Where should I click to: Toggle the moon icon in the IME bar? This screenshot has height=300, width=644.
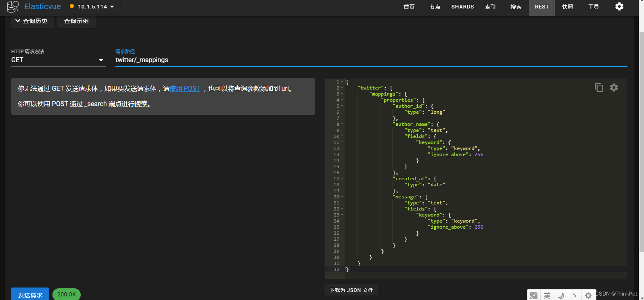561,296
